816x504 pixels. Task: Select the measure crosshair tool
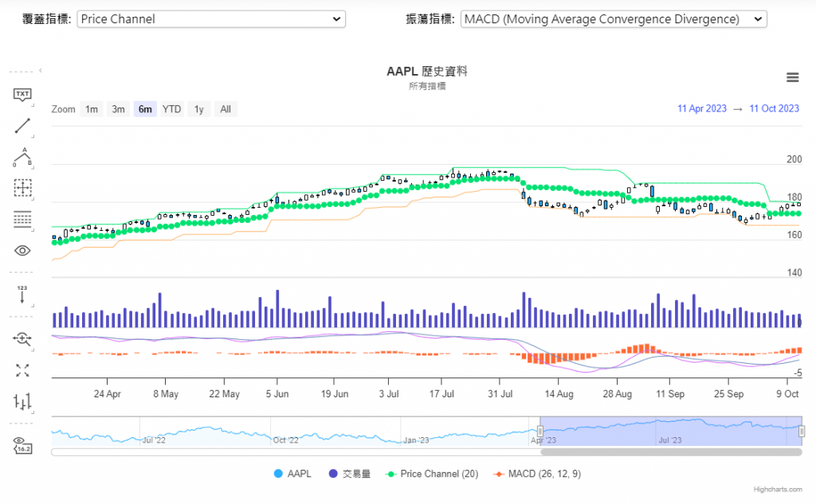point(22,188)
